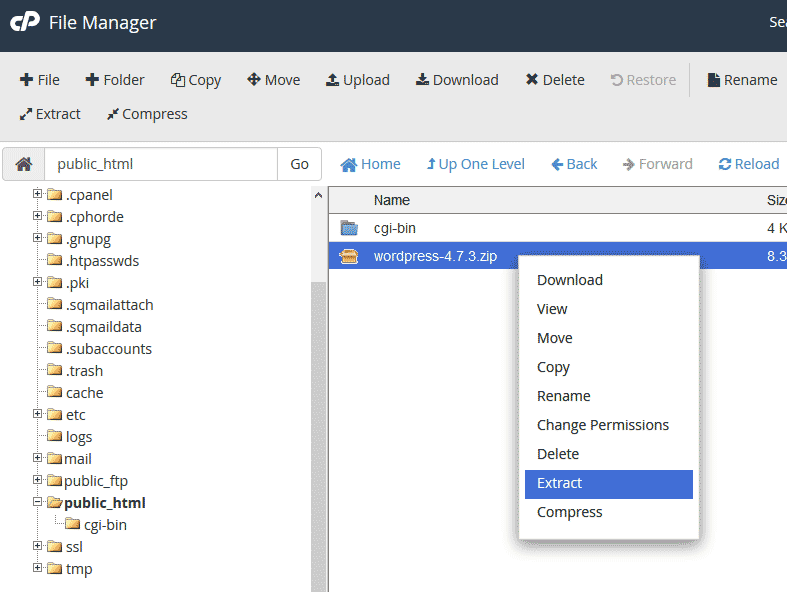Choose Extract from the context menu
The image size is (787, 592).
[609, 484]
